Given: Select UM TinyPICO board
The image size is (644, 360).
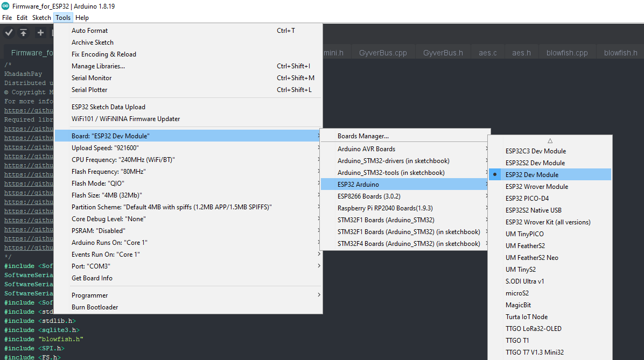Looking at the screenshot, I should coord(550,234).
